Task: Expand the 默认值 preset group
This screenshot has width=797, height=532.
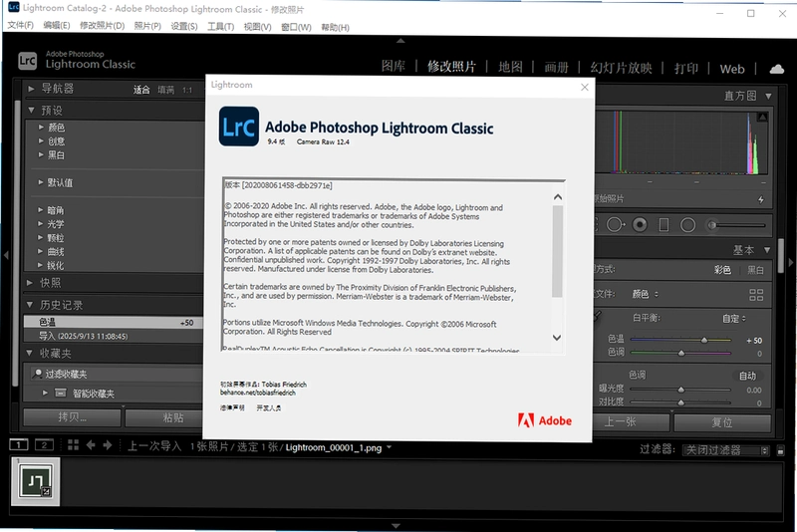Action: pos(41,182)
